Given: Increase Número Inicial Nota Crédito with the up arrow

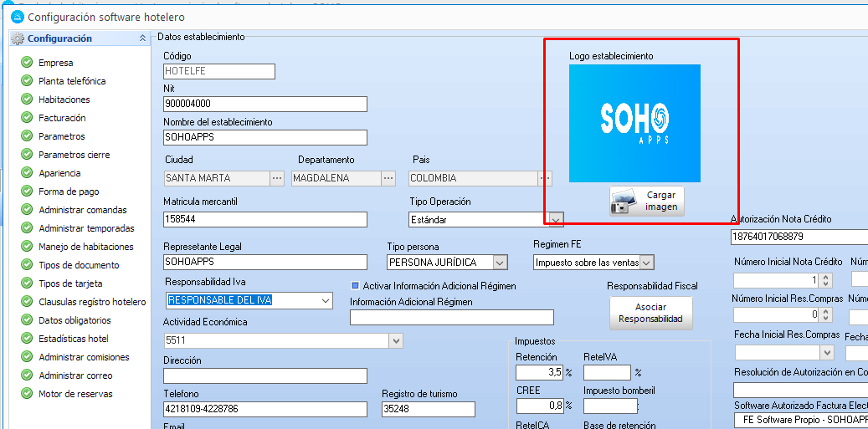Looking at the screenshot, I should point(826,277).
